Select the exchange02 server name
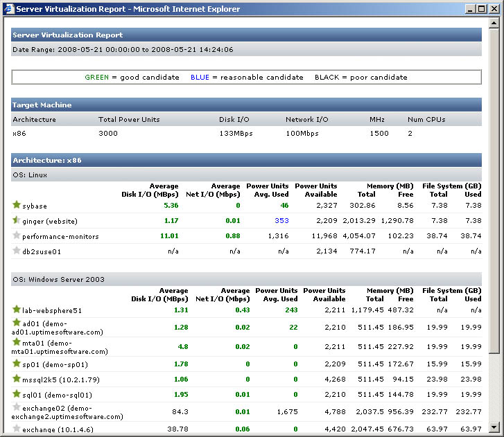Image resolution: width=504 pixels, height=437 pixels. tap(67, 413)
